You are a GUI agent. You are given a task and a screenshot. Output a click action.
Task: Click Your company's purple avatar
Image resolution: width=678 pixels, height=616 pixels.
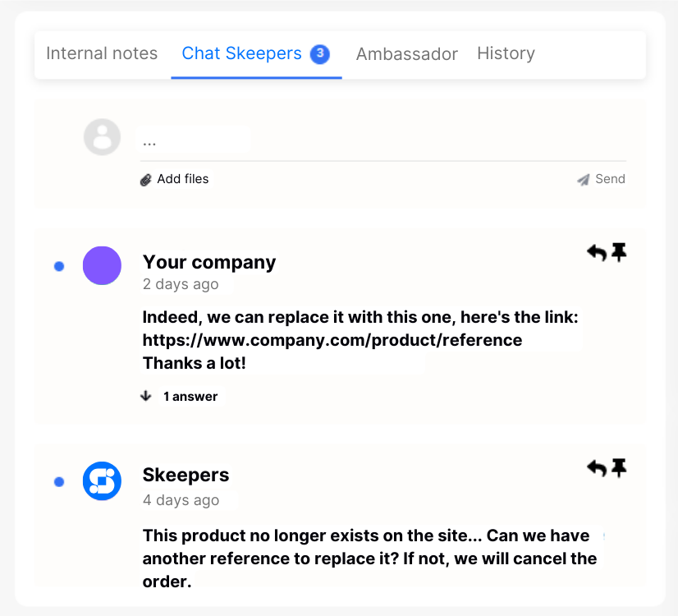click(x=102, y=265)
